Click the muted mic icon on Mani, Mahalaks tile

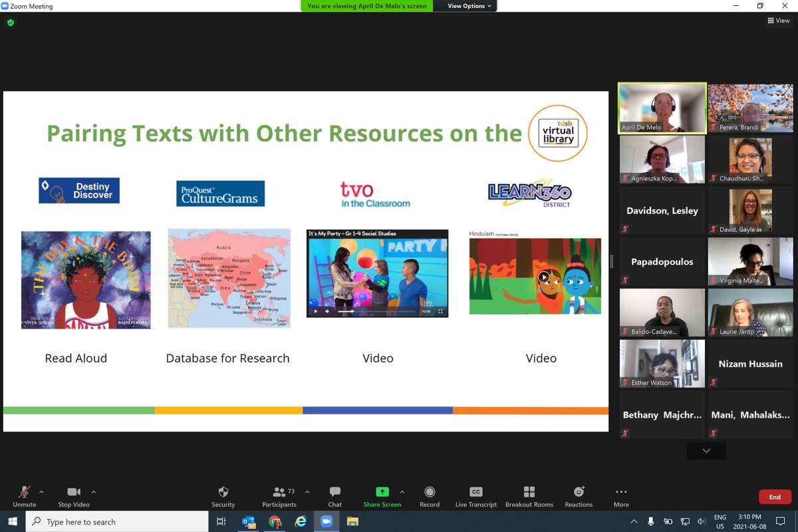[x=714, y=434]
